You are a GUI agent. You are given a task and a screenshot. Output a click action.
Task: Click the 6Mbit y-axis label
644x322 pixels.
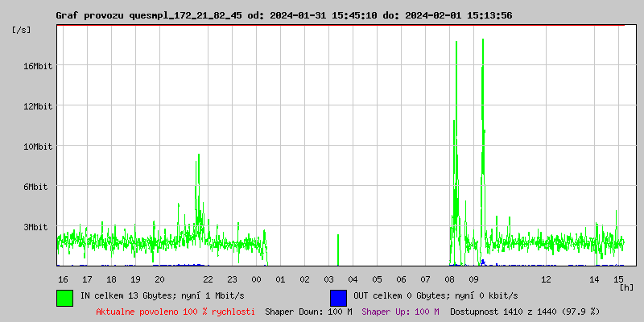pyautogui.click(x=37, y=187)
